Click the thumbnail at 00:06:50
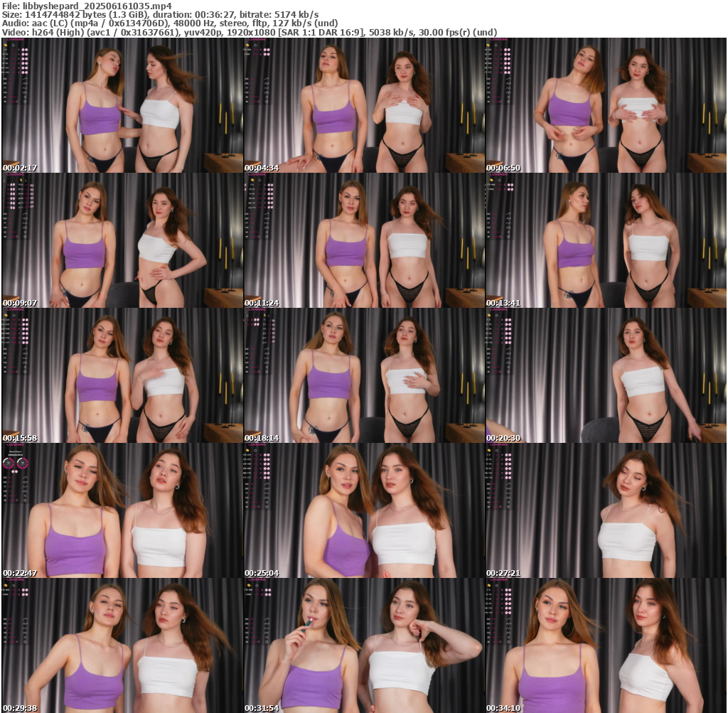 606,105
